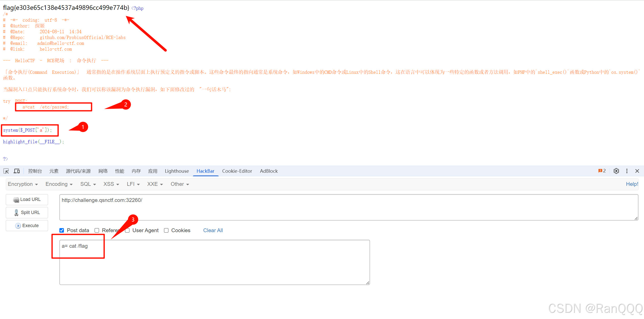Toggle device toolbar icon in DevTools
Viewport: 644px width, 319px height.
tap(17, 171)
